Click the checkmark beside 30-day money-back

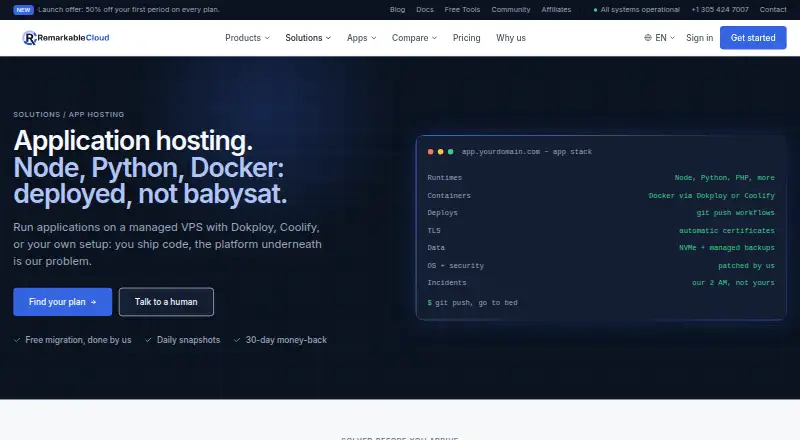(237, 340)
